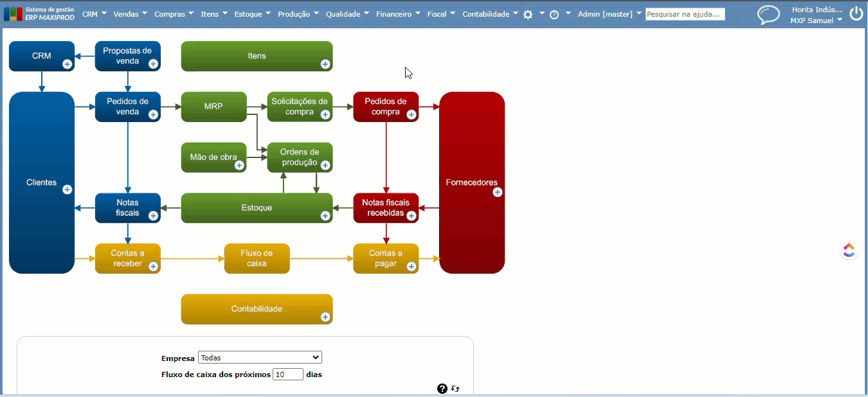Viewport: 868px width, 397px height.
Task: Click the arrow beside the settings gear
Action: [541, 13]
